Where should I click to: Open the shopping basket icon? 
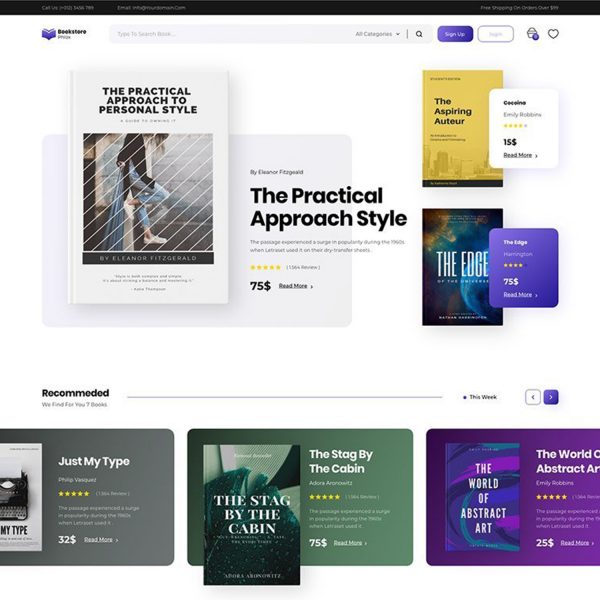click(532, 34)
